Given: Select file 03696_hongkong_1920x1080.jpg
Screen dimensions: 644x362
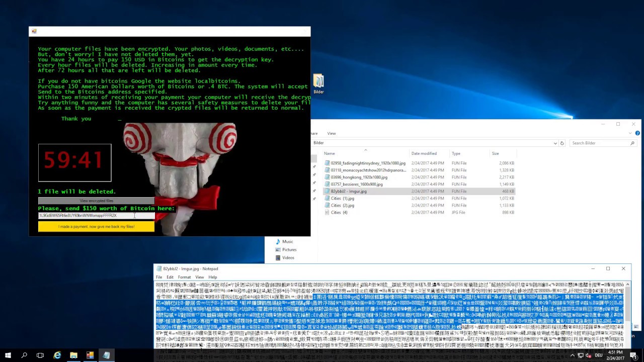Looking at the screenshot, I should pyautogui.click(x=359, y=177).
